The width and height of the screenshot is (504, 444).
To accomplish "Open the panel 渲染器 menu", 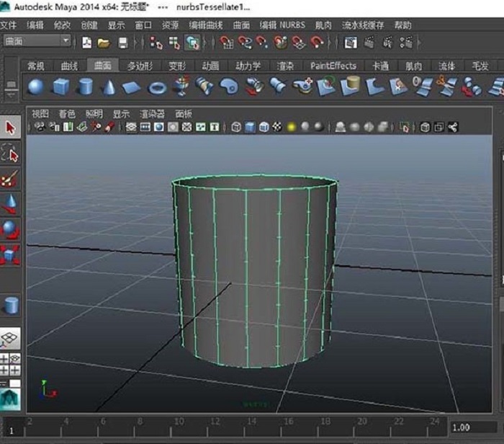I will point(152,114).
